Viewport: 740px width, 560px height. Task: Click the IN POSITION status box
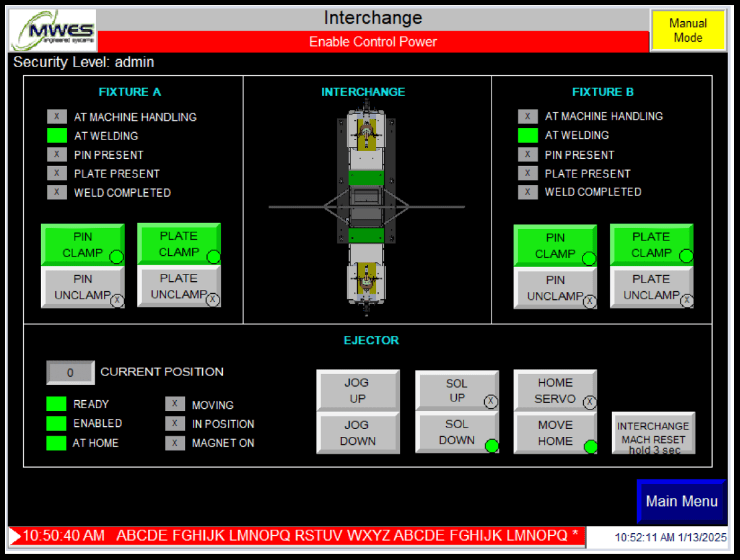tap(174, 423)
